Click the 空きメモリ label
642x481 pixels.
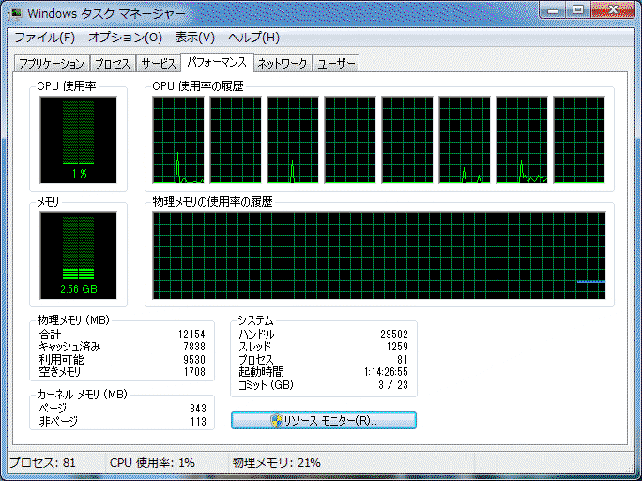(x=60, y=372)
